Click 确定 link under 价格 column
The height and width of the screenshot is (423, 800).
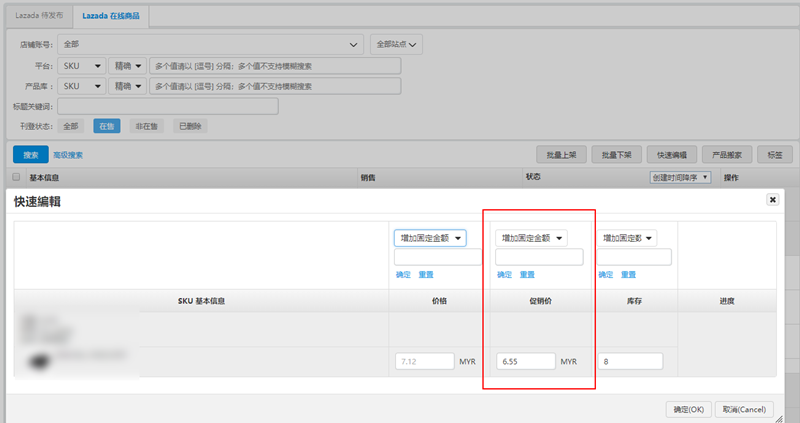402,275
